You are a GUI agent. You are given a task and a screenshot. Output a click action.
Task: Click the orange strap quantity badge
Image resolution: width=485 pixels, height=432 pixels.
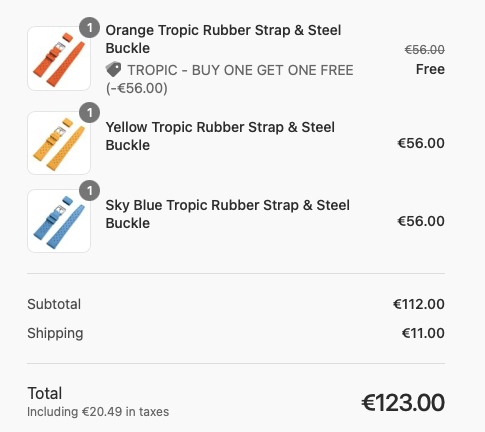[x=89, y=28]
